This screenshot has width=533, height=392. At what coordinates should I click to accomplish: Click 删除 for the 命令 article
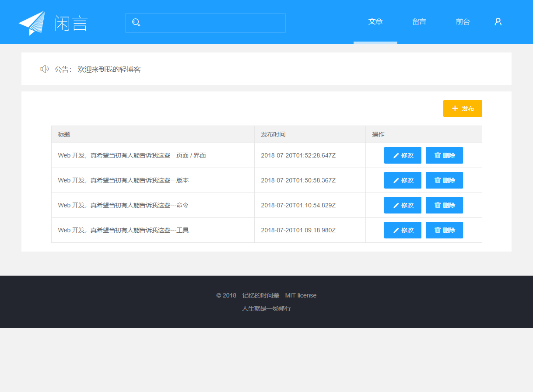point(444,205)
